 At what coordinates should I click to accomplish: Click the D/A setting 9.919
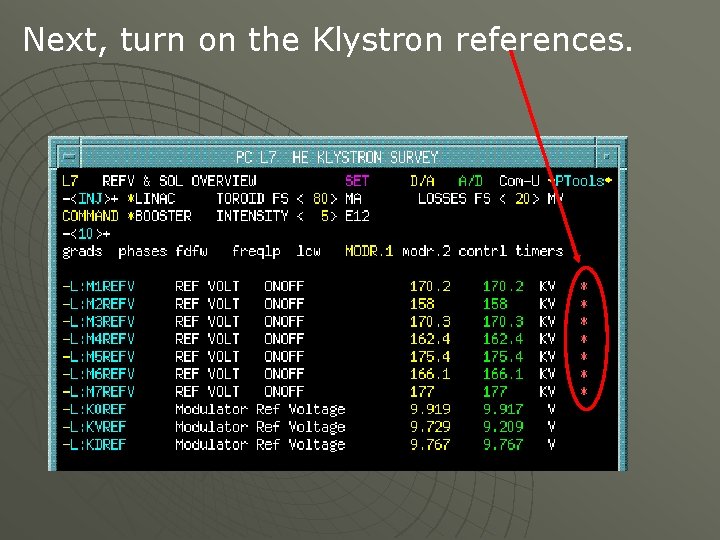click(430, 409)
